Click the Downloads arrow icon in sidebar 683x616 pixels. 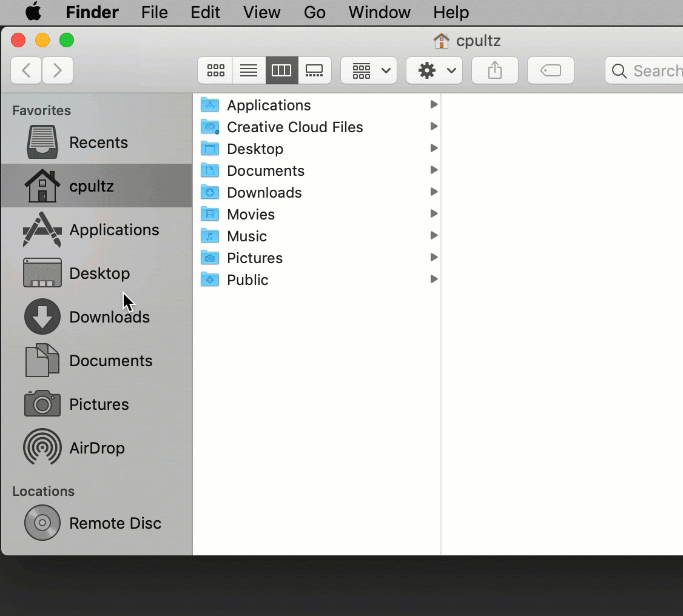42,316
